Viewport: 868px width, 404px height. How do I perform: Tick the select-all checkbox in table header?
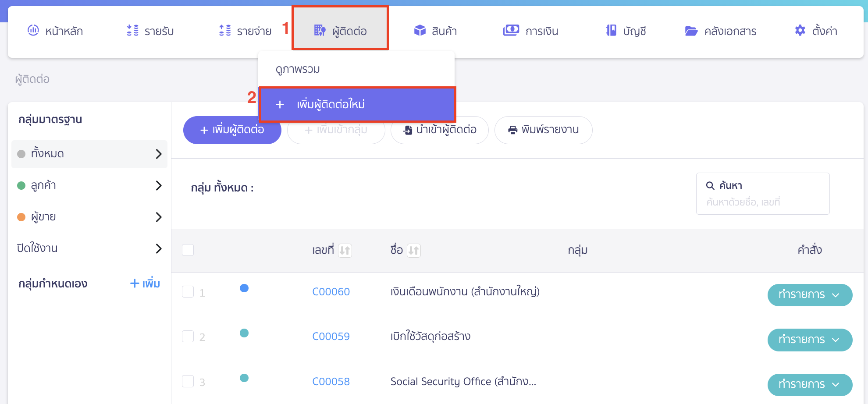[x=188, y=250]
